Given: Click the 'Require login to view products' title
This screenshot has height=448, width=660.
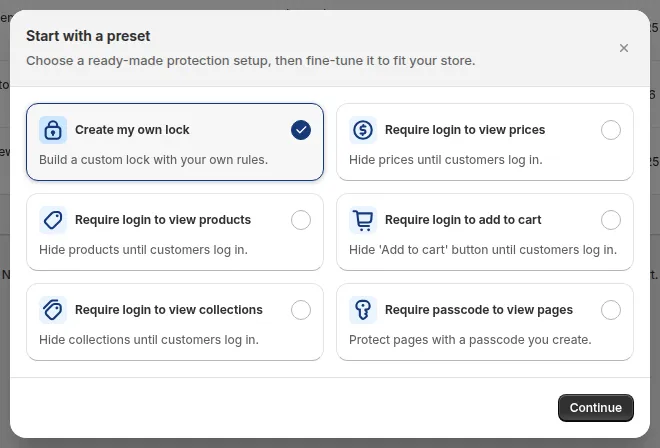Looking at the screenshot, I should (163, 220).
